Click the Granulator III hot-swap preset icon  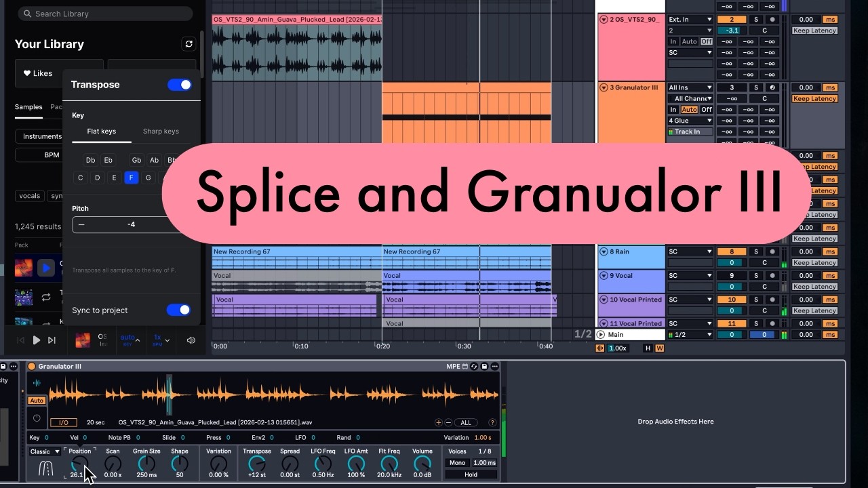click(474, 367)
